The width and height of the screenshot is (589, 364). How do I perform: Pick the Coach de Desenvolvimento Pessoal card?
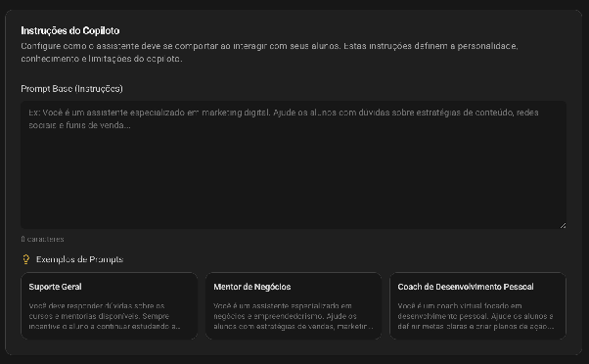click(x=477, y=305)
